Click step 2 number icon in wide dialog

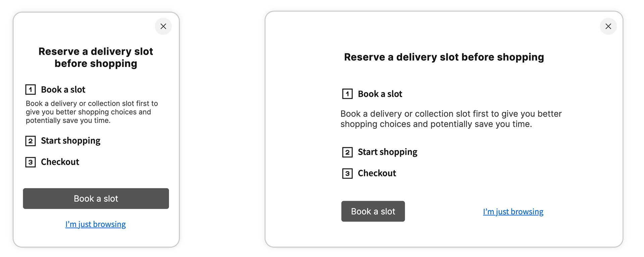click(347, 152)
